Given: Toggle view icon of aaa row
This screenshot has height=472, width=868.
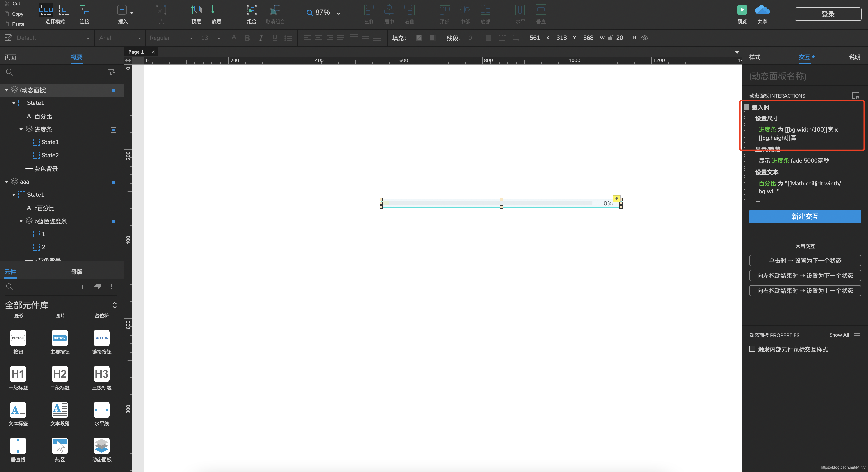Looking at the screenshot, I should coord(113,182).
